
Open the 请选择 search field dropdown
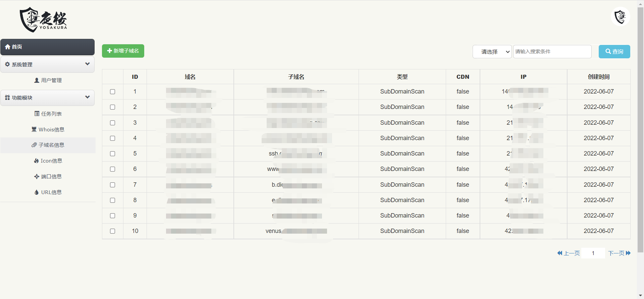point(492,52)
